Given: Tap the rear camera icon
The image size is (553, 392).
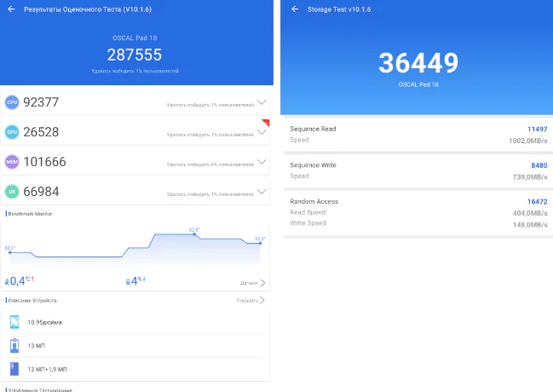Looking at the screenshot, I should 14,369.
